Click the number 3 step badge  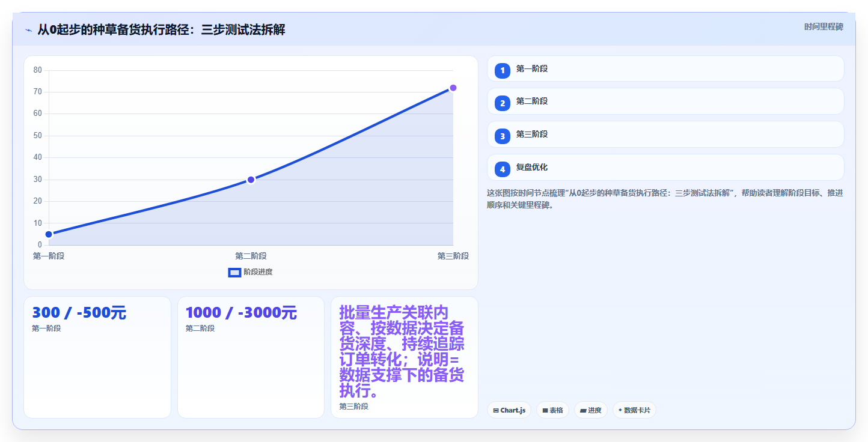click(503, 136)
